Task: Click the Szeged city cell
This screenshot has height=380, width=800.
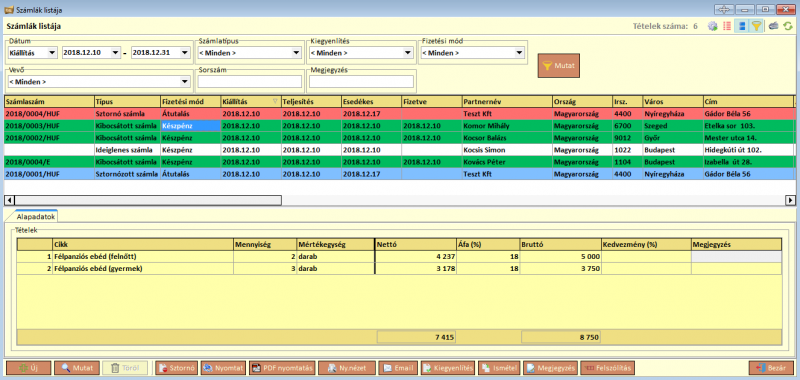Action: (x=672, y=125)
